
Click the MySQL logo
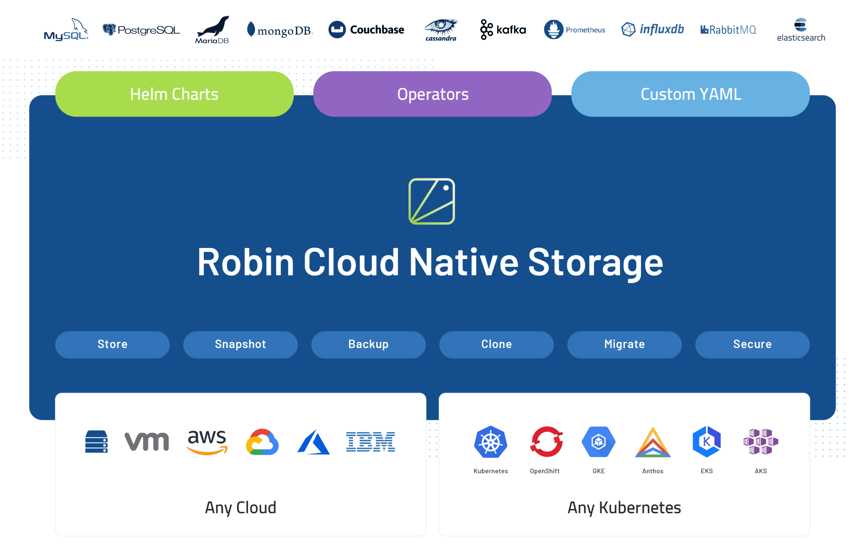pos(66,30)
